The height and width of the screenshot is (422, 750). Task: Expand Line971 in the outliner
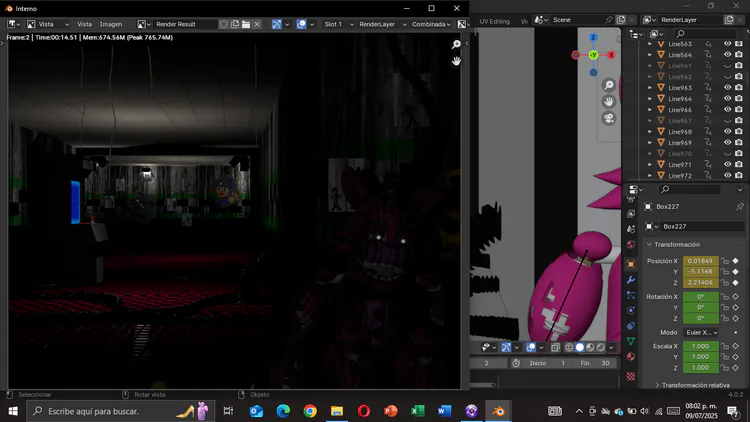[x=650, y=165]
